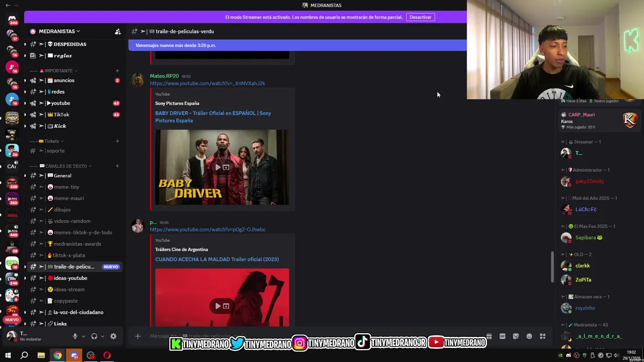Screen dimensions: 644x362
Task: Expand threads arrow beside anuncios channel
Action: pyautogui.click(x=25, y=80)
